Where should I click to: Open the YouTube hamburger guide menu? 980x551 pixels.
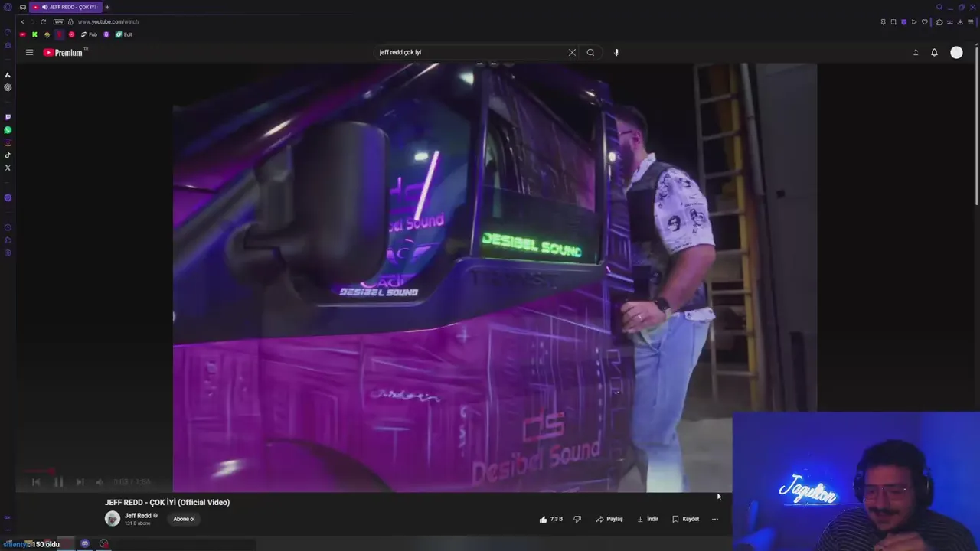coord(29,52)
